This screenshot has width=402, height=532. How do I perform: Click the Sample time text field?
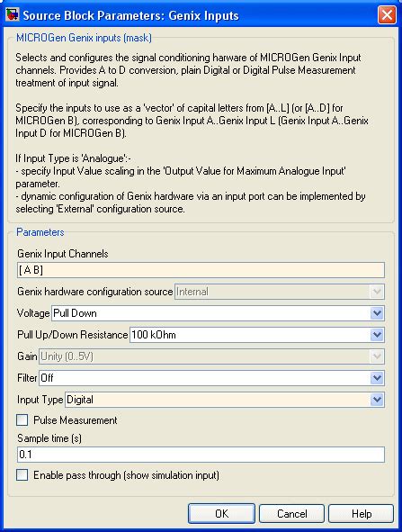click(x=201, y=455)
